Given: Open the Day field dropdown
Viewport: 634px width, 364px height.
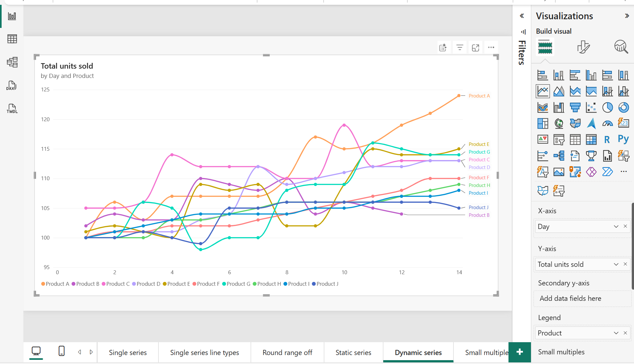Looking at the screenshot, I should [x=616, y=226].
